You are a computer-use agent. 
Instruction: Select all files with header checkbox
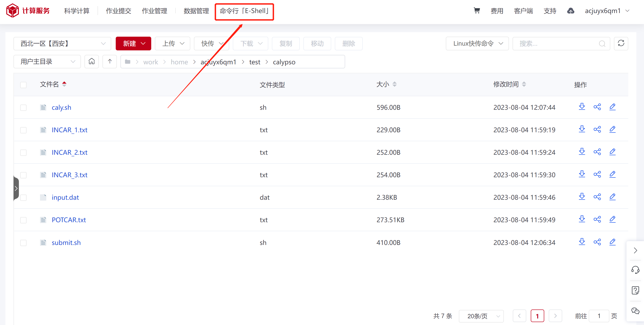coord(23,85)
